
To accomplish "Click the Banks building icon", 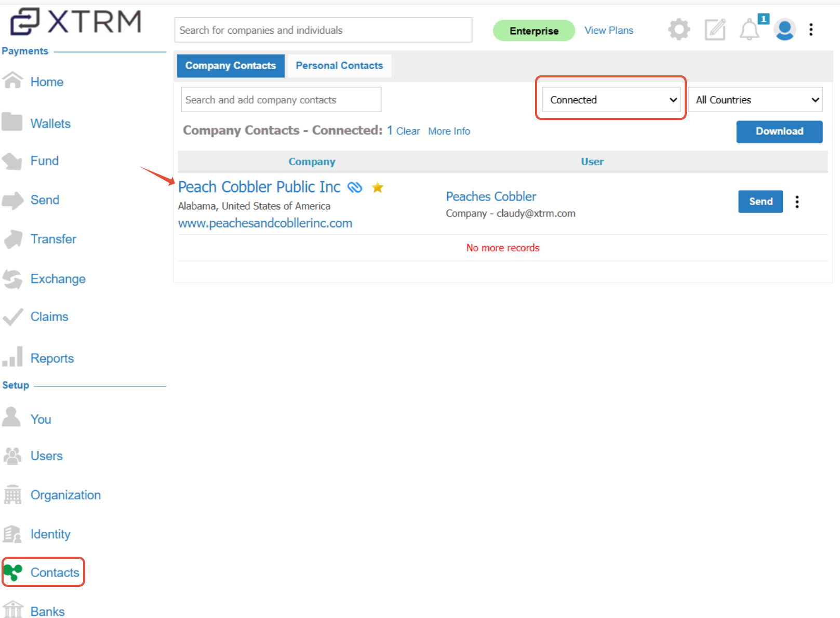I will tap(13, 610).
